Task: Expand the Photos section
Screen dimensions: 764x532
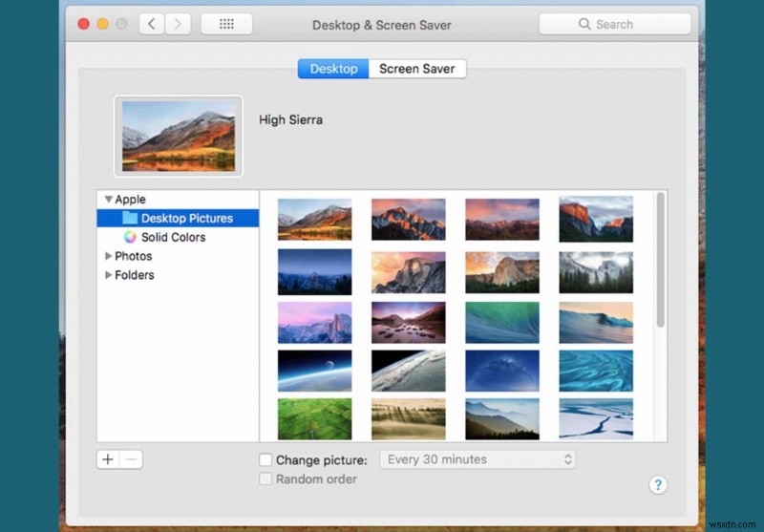Action: point(109,256)
